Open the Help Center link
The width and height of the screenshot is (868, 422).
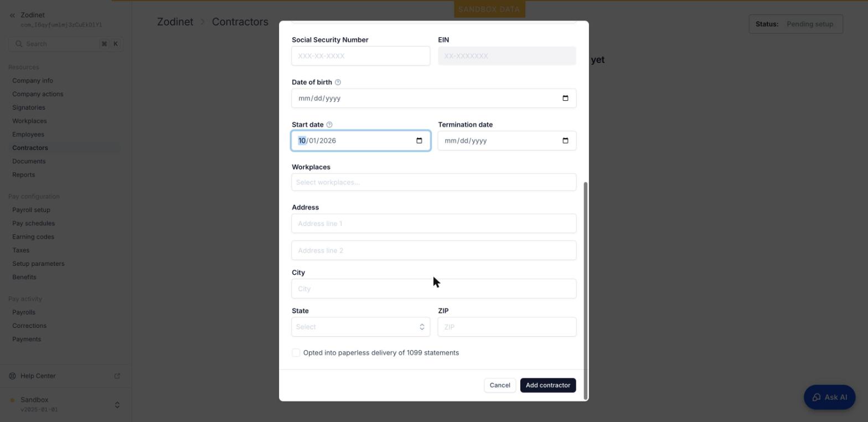(x=38, y=376)
